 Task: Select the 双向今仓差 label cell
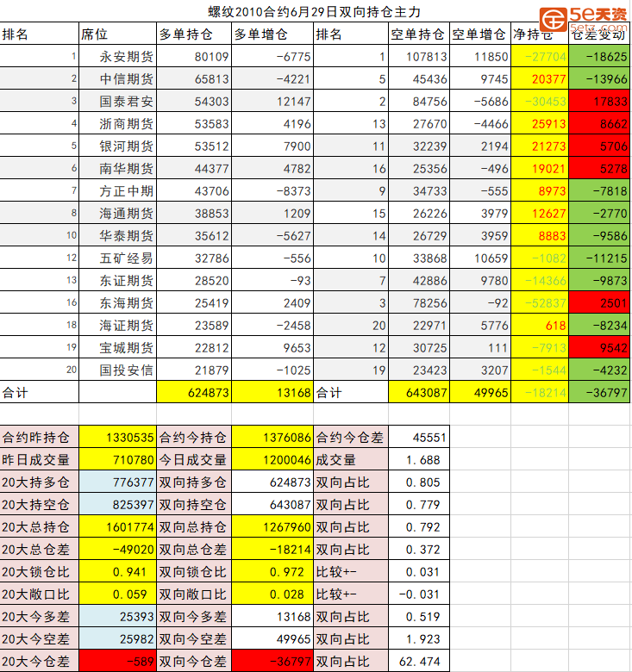coord(194,661)
